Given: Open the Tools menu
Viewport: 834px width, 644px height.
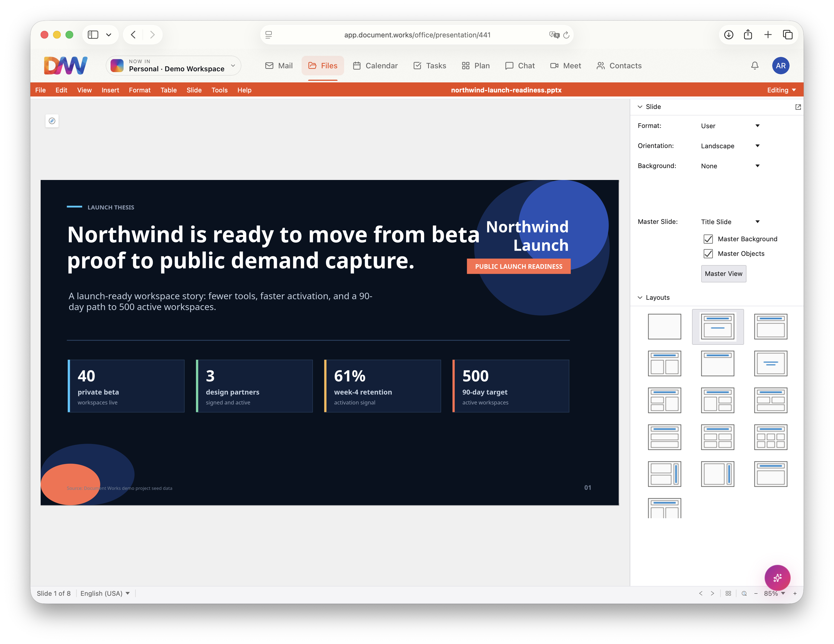Looking at the screenshot, I should pos(219,90).
